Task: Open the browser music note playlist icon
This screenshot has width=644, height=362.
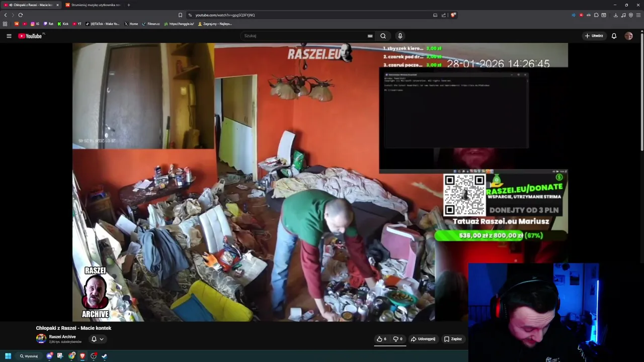Action: pos(623,15)
